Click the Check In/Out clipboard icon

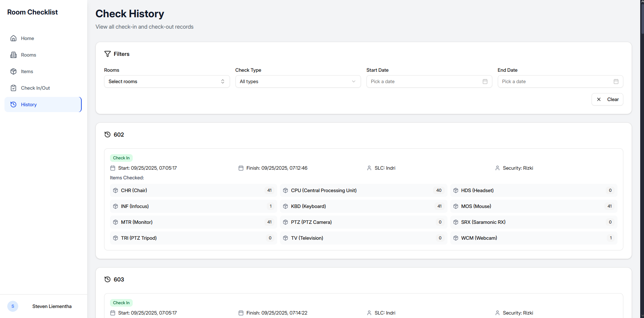pyautogui.click(x=13, y=88)
